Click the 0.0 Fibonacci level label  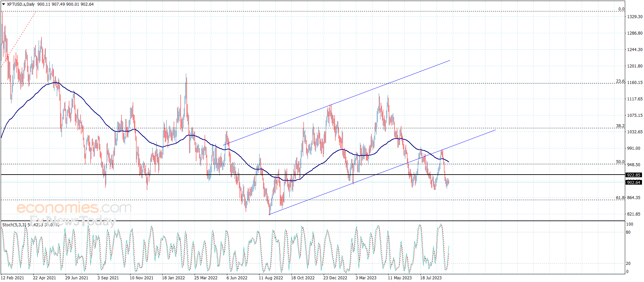[621, 9]
